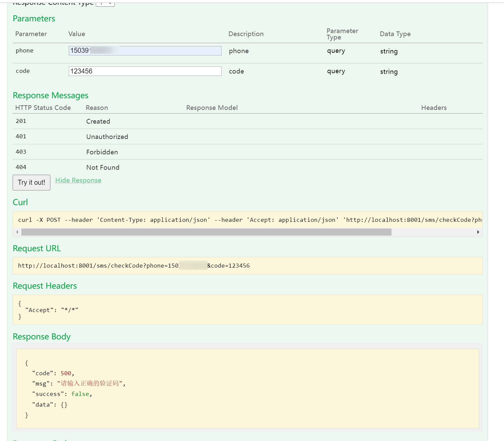Image resolution: width=504 pixels, height=441 pixels.
Task: Click status code 404 cell
Action: click(21, 167)
